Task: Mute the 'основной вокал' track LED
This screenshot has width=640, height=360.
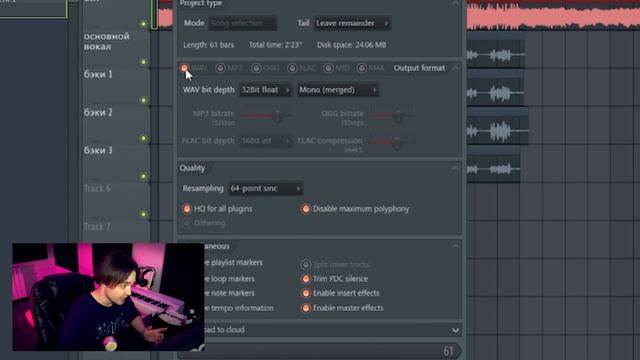Action: pos(143,62)
